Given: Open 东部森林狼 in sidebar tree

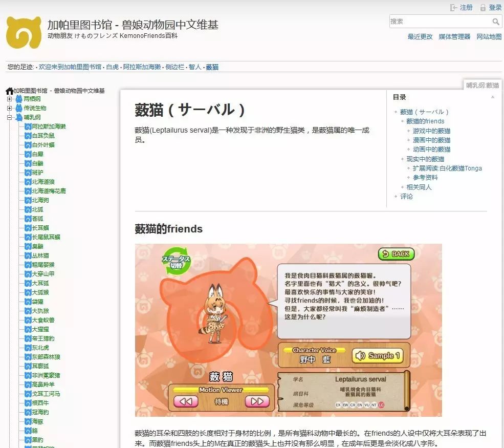Looking at the screenshot, I should click(46, 357).
